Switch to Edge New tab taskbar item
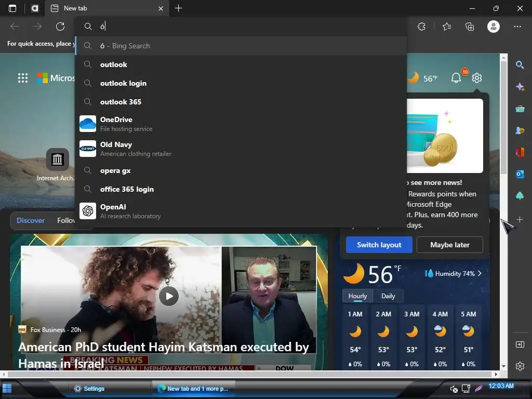The height and width of the screenshot is (399, 532). 193,389
